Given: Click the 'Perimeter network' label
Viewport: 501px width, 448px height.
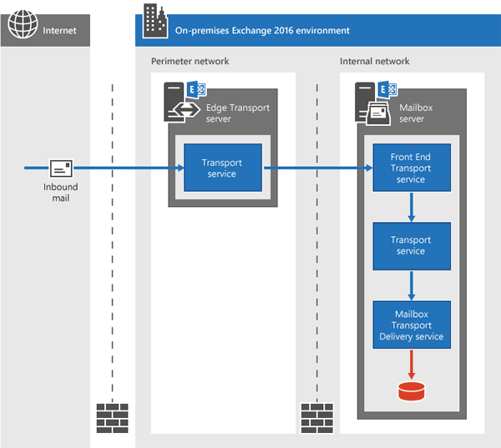Looking at the screenshot, I should point(190,61).
